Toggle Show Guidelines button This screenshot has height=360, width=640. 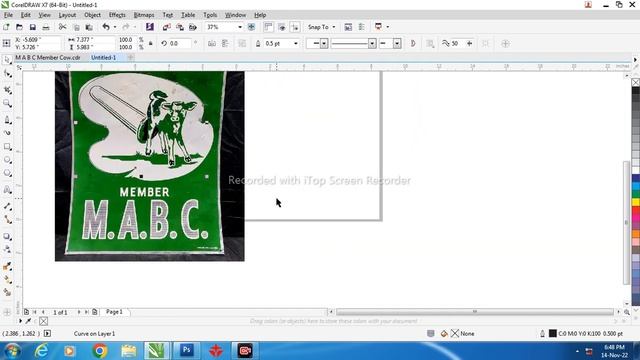click(295, 27)
